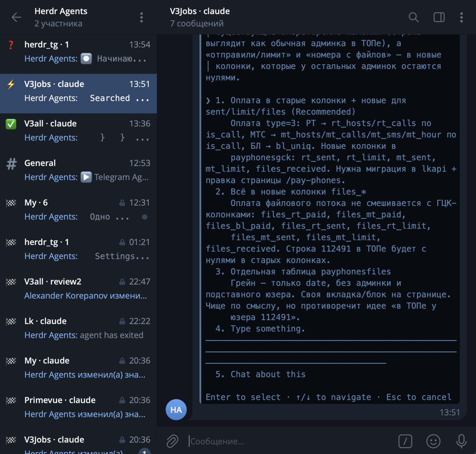Click the stop icon in herdr_tg preview
The height and width of the screenshot is (454, 476).
click(x=86, y=59)
